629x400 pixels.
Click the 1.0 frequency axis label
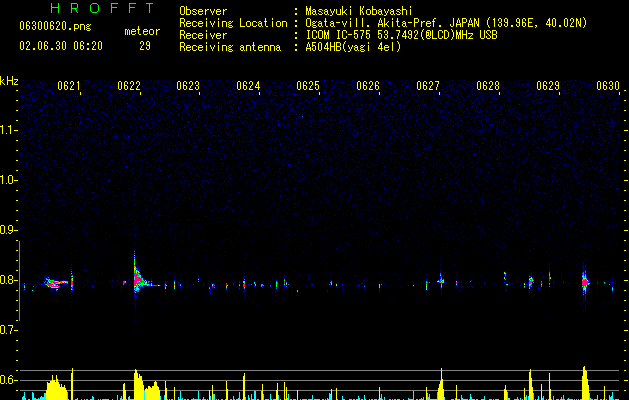[x=7, y=180]
